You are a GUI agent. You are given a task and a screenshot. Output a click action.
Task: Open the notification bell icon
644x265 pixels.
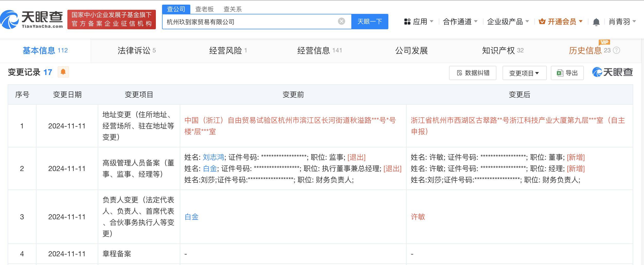pyautogui.click(x=596, y=22)
